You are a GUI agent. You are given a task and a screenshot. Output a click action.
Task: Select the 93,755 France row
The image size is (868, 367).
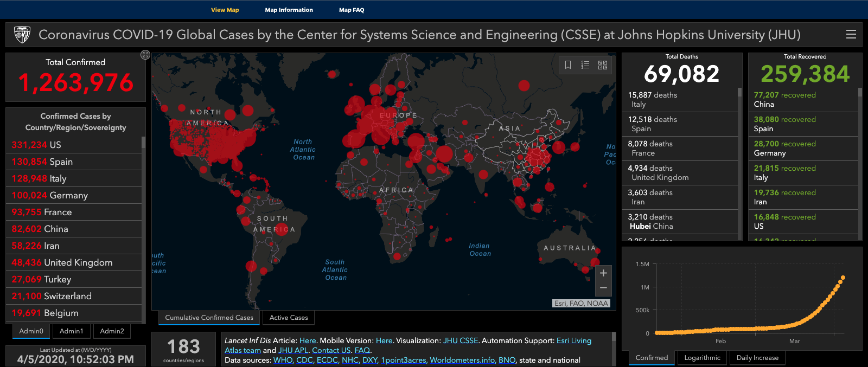click(74, 212)
